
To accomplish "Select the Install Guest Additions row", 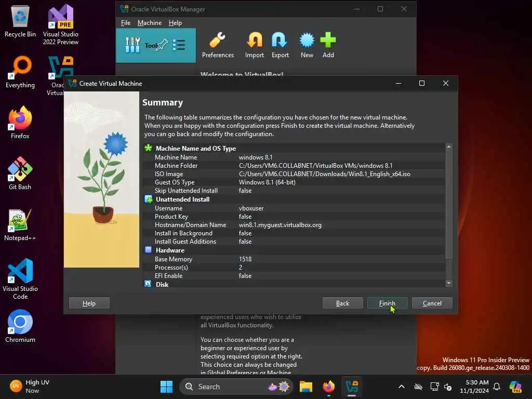I will coord(294,242).
